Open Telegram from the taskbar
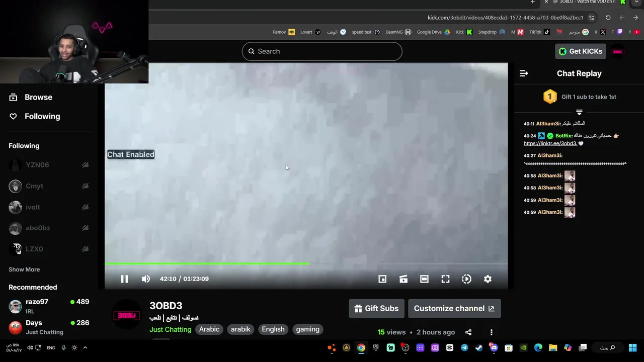644x362 pixels. tap(464, 348)
